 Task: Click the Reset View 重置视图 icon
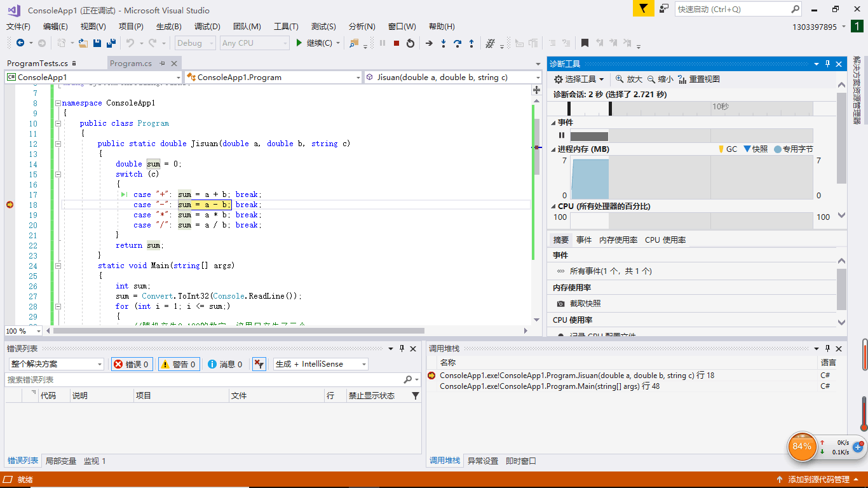(x=682, y=79)
